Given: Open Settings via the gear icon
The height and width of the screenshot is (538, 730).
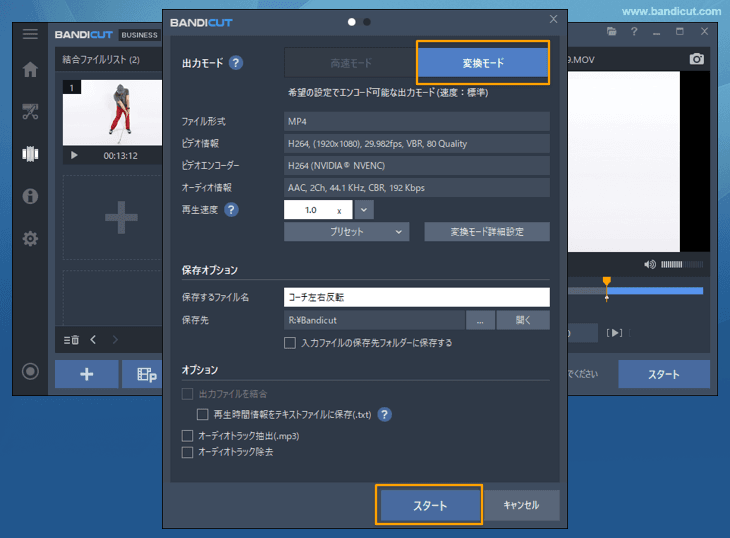Looking at the screenshot, I should pos(30,238).
